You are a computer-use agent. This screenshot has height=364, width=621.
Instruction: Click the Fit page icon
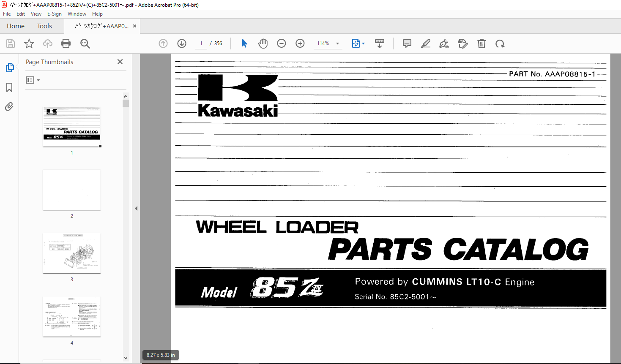pos(356,43)
